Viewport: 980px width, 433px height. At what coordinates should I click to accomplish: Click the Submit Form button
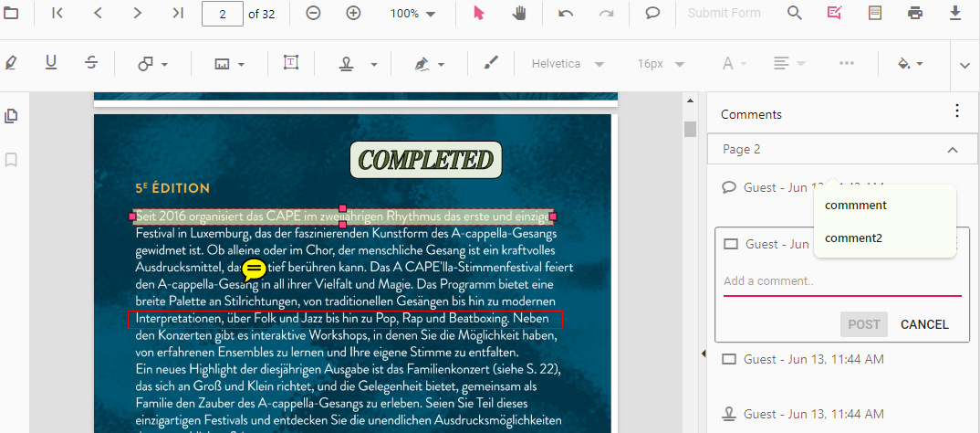[724, 13]
